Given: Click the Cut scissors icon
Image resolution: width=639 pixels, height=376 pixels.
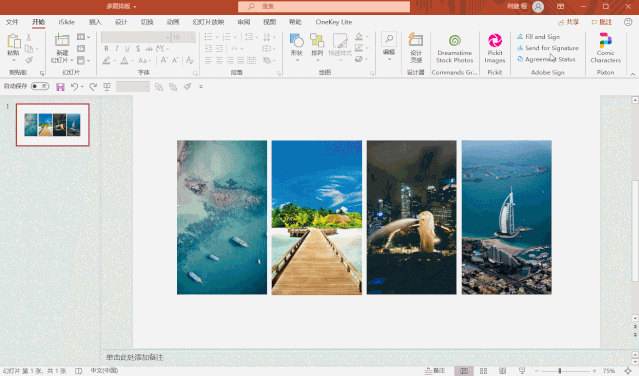Looking at the screenshot, I should coord(29,37).
